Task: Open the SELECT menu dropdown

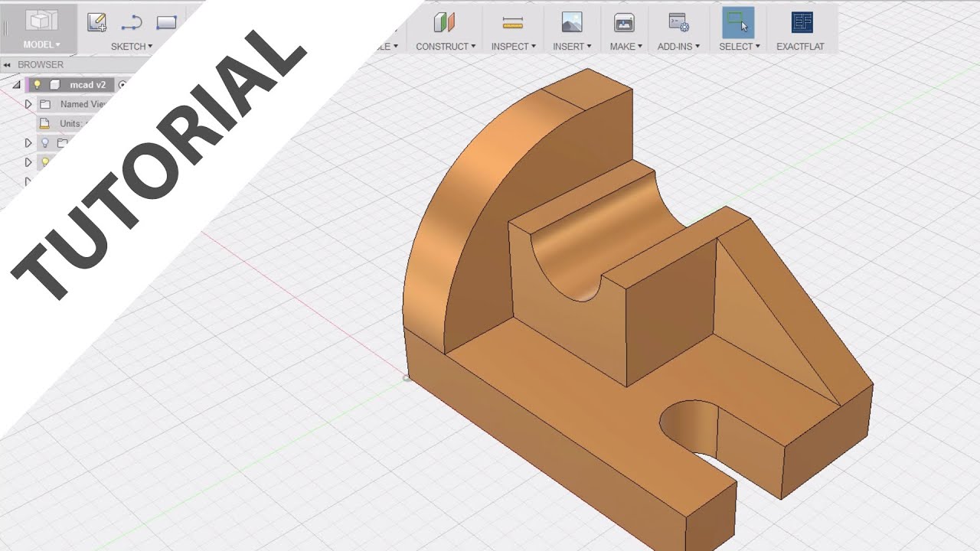Action: (740, 47)
